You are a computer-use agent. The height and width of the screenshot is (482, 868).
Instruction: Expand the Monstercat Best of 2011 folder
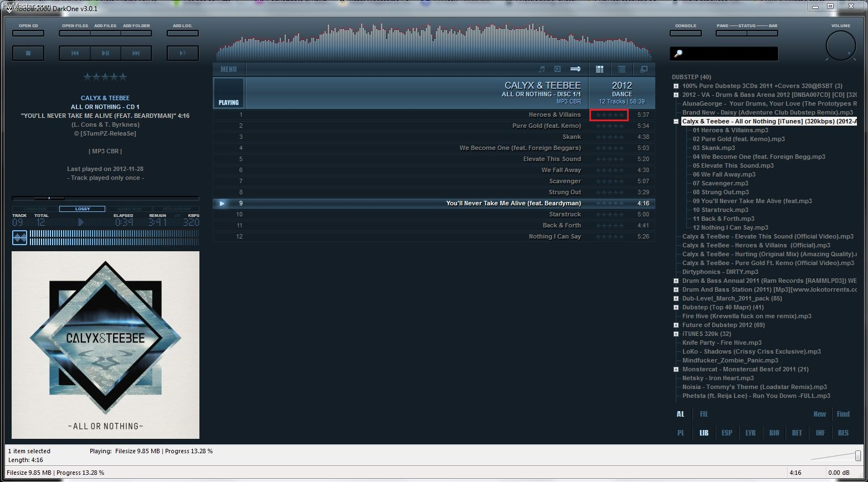(x=676, y=369)
